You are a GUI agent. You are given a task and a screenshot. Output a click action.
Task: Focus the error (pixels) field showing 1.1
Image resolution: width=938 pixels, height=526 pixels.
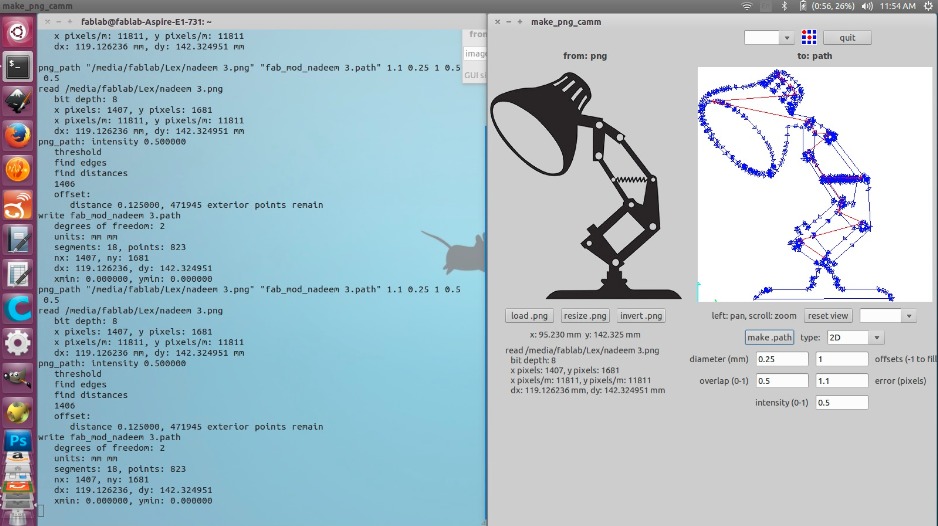[842, 381]
